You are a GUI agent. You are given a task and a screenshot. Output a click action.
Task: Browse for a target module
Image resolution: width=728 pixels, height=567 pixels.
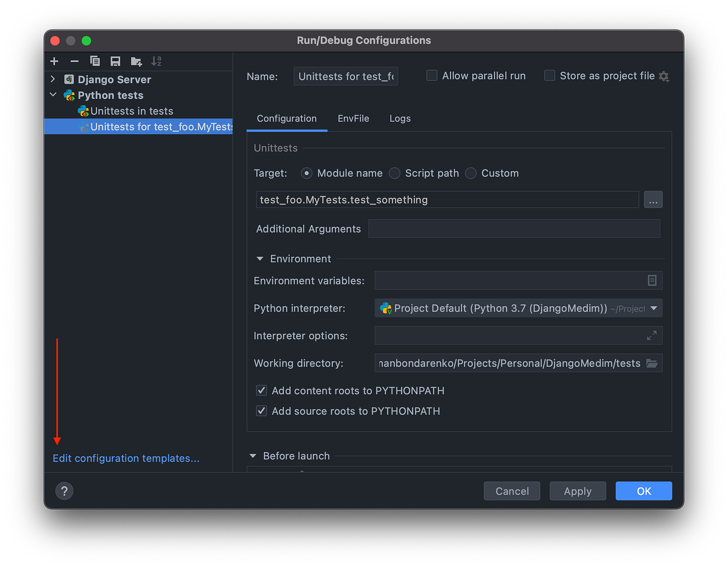coord(653,199)
